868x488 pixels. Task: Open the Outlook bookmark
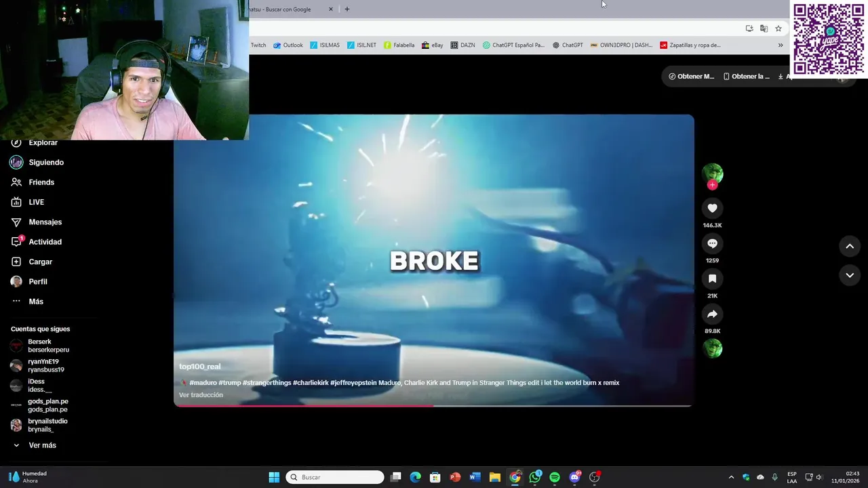(288, 45)
